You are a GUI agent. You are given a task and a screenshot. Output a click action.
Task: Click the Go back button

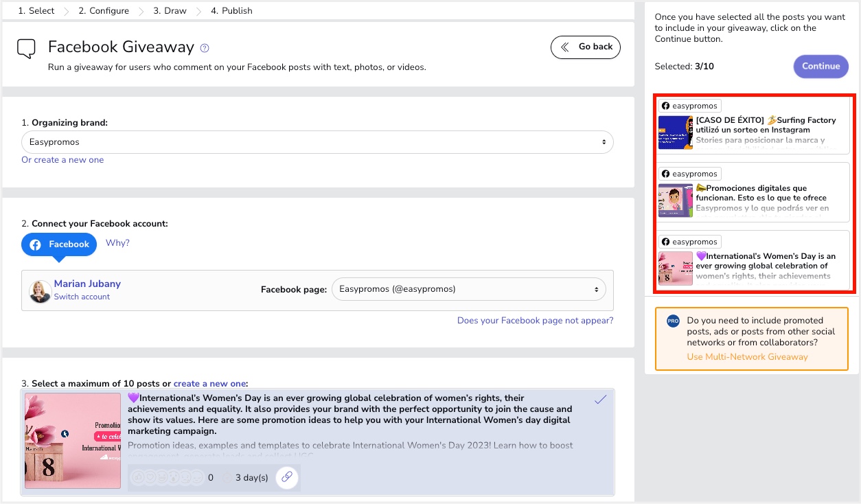[586, 47]
